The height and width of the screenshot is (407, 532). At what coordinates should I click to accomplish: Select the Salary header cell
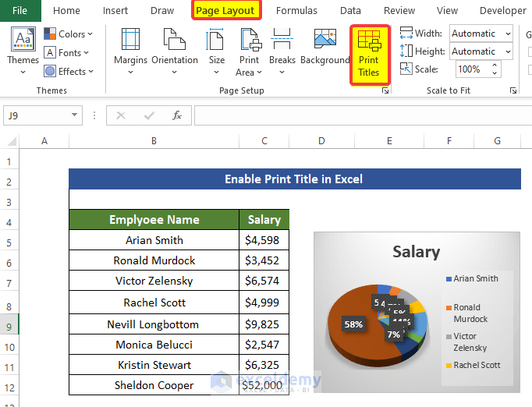coord(264,220)
